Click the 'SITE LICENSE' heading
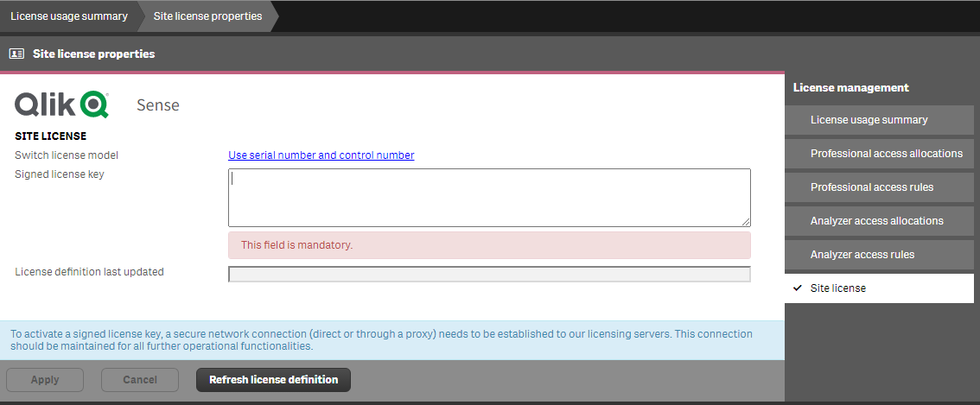The width and height of the screenshot is (980, 405). (x=51, y=136)
